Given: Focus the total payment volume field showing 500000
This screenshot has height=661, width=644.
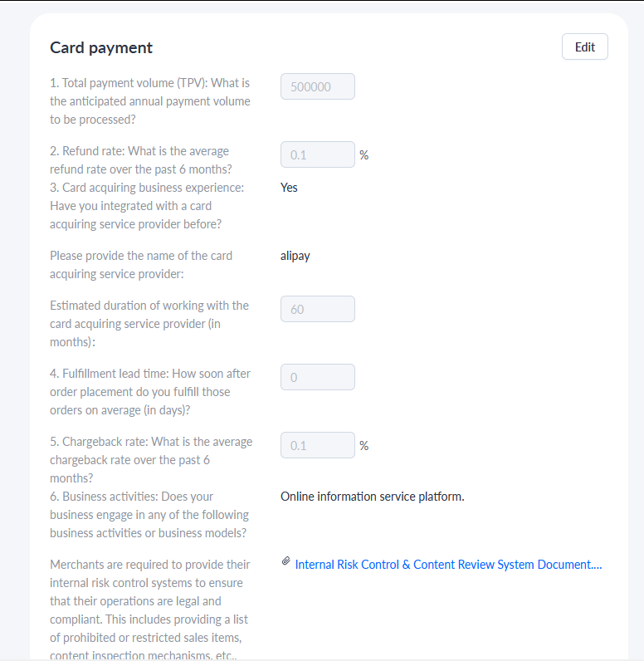Looking at the screenshot, I should 318,87.
